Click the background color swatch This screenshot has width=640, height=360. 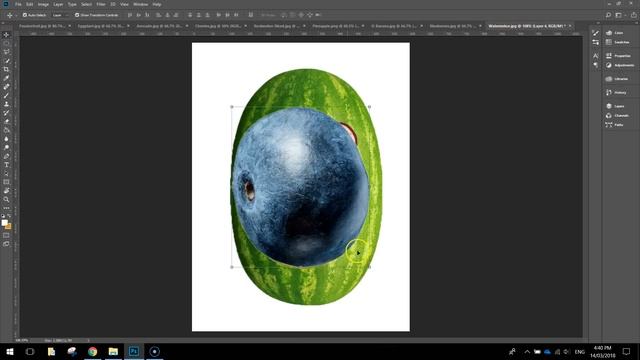pyautogui.click(x=9, y=226)
